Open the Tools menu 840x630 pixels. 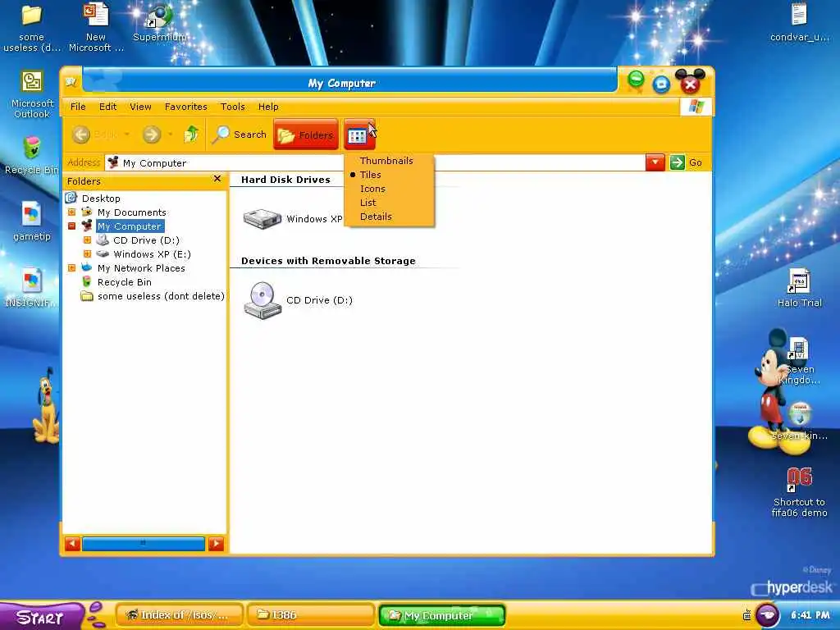[x=232, y=107]
